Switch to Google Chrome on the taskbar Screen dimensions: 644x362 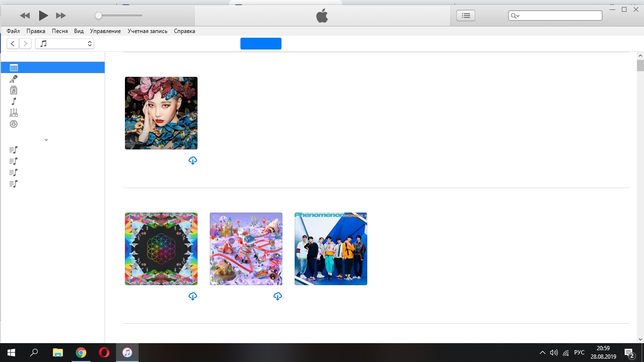click(81, 353)
